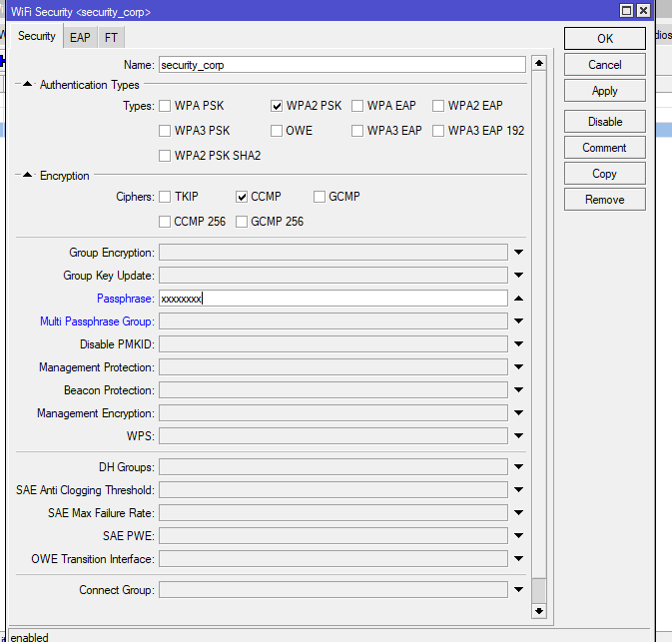Enable the GCMP cipher

(319, 197)
